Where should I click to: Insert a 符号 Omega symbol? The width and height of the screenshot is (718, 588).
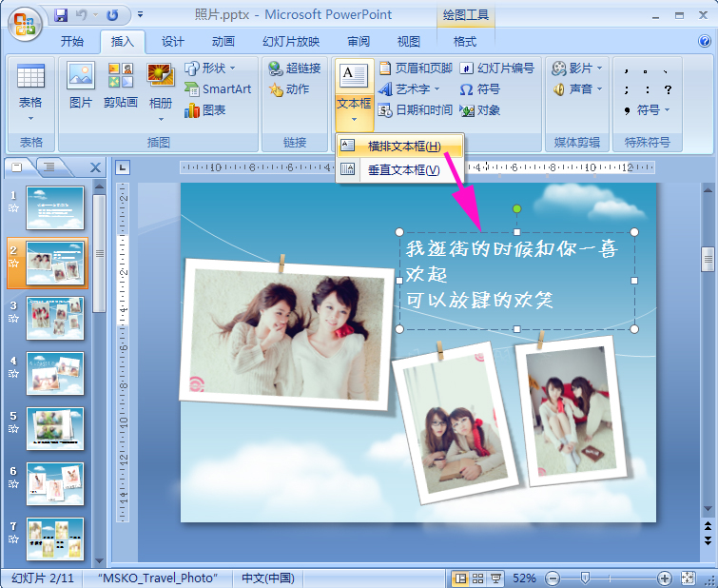[479, 88]
